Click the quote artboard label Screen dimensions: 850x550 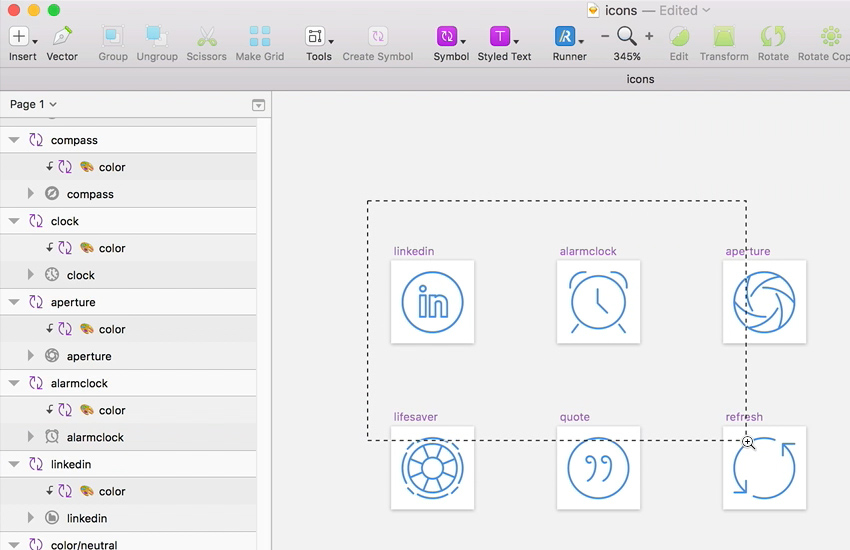tap(574, 417)
